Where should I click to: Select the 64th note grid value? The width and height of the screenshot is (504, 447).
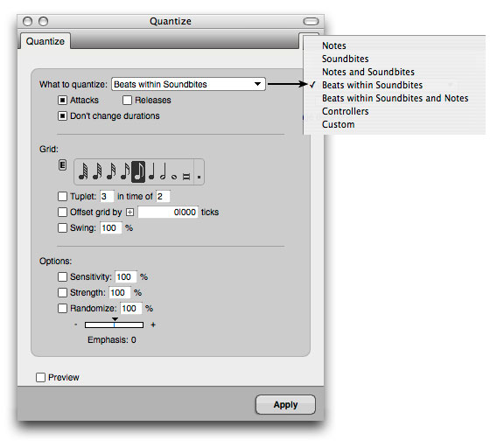pos(97,172)
